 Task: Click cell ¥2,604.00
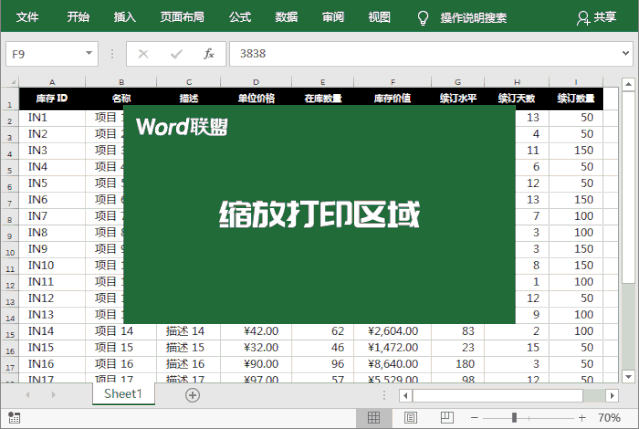392,331
